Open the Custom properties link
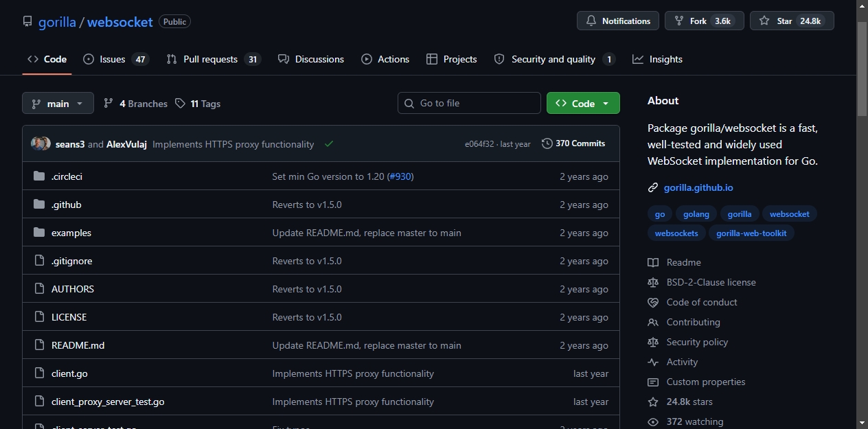The image size is (868, 429). pos(696,382)
